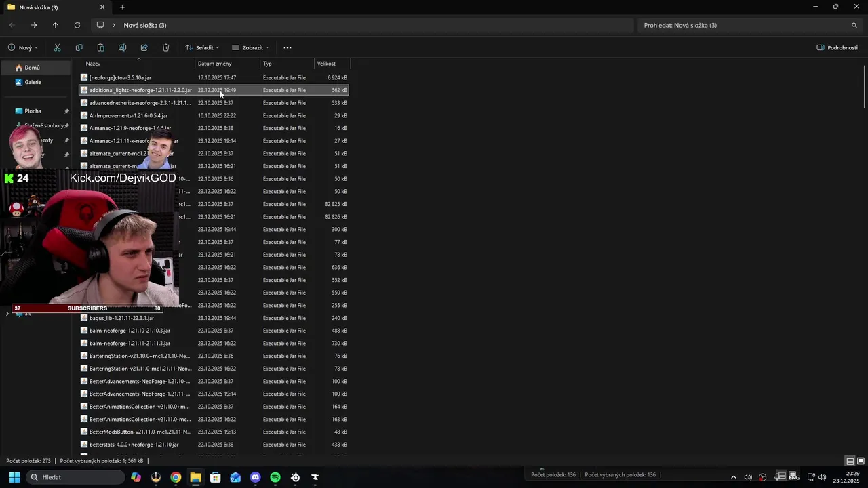The image size is (868, 488).
Task: Select advancednetherite-neoforge-2.3.1 jar file
Action: tap(214, 103)
